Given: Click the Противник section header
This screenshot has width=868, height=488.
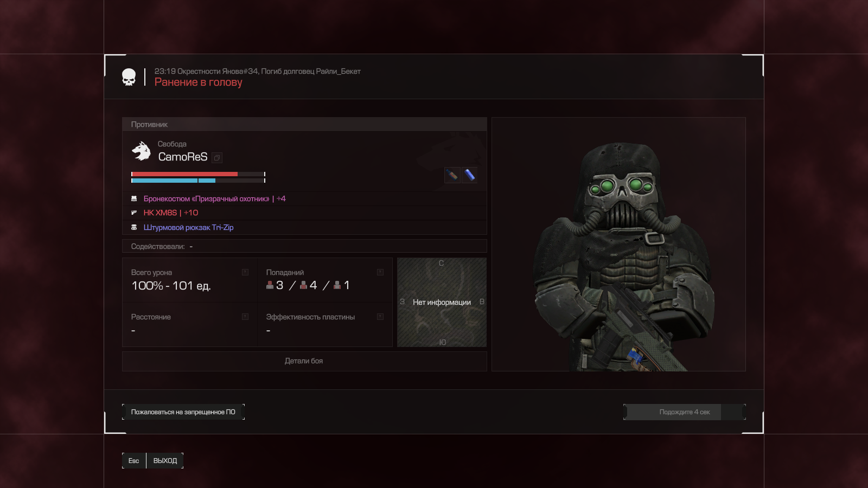Looking at the screenshot, I should tap(304, 125).
